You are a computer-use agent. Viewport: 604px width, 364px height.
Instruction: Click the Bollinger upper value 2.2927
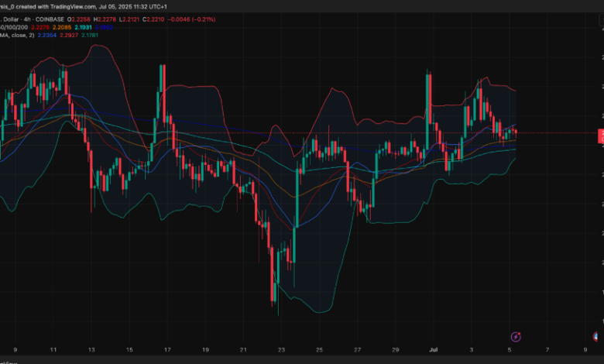coord(69,35)
